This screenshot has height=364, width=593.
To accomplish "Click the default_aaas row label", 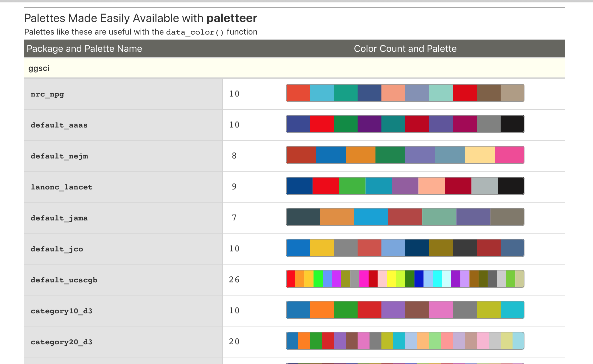I will click(x=59, y=125).
